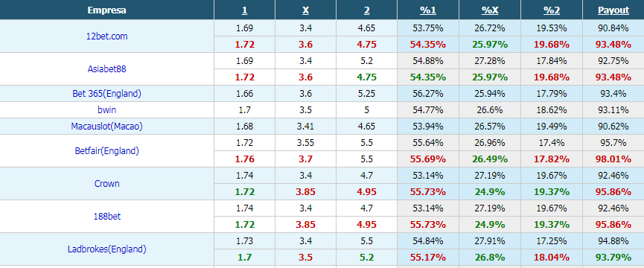Click the Crown bookmaker link

(x=106, y=184)
